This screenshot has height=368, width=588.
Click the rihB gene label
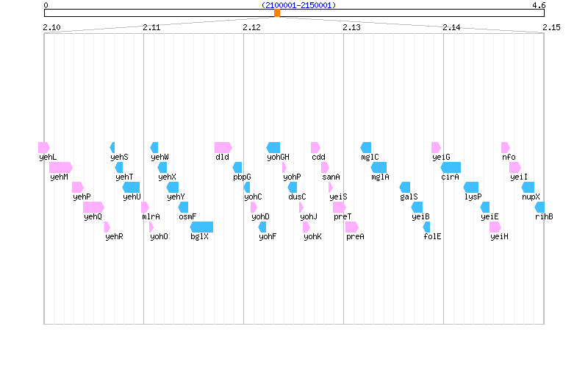544,216
